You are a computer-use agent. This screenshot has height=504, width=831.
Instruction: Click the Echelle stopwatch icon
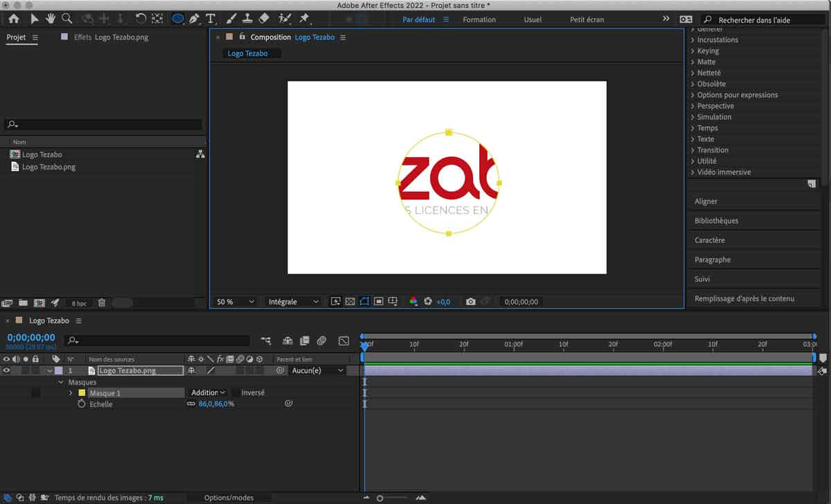[81, 404]
